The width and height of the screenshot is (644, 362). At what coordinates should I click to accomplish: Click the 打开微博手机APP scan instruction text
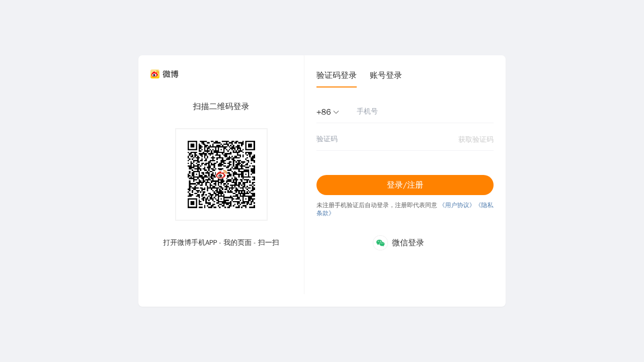(221, 242)
